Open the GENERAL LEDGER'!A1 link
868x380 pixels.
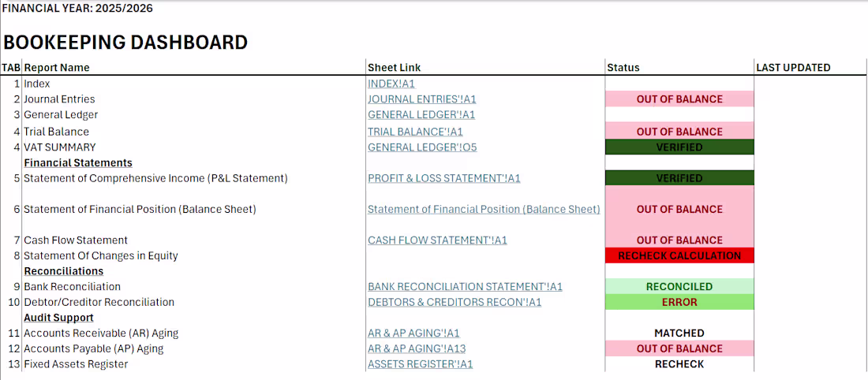tap(421, 115)
